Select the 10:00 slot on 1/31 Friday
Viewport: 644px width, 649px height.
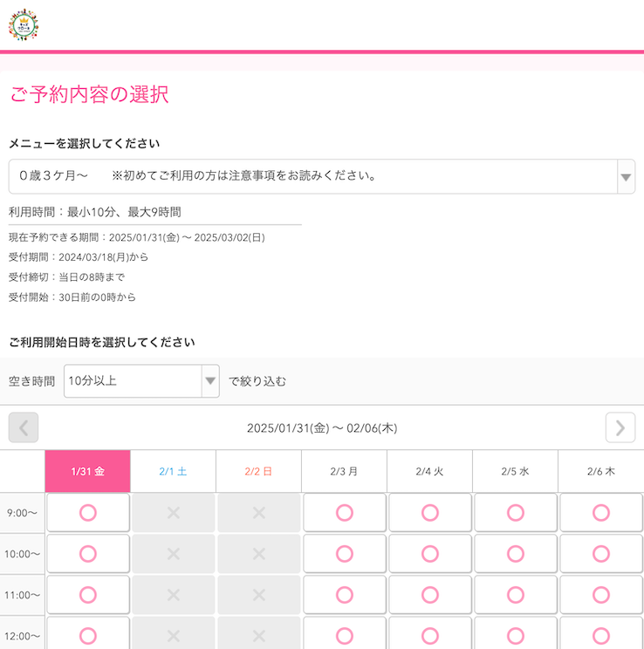point(88,554)
